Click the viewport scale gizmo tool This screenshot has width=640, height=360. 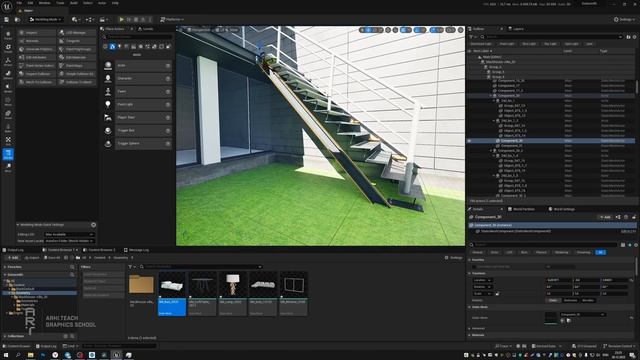(x=380, y=30)
